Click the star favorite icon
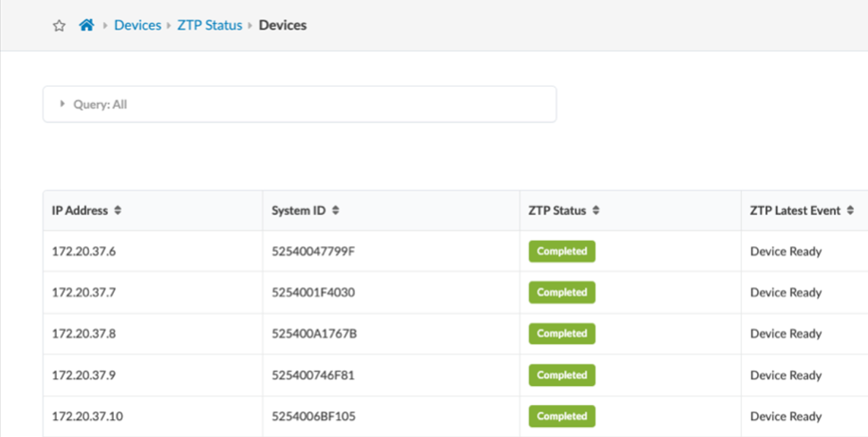This screenshot has width=868, height=437. pyautogui.click(x=59, y=26)
